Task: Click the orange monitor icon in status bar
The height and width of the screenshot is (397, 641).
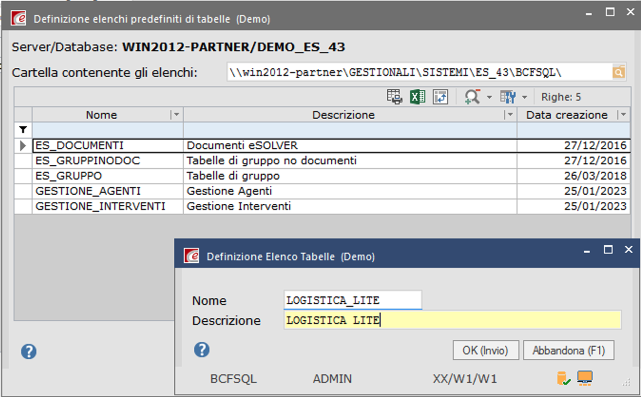Action: (x=585, y=378)
